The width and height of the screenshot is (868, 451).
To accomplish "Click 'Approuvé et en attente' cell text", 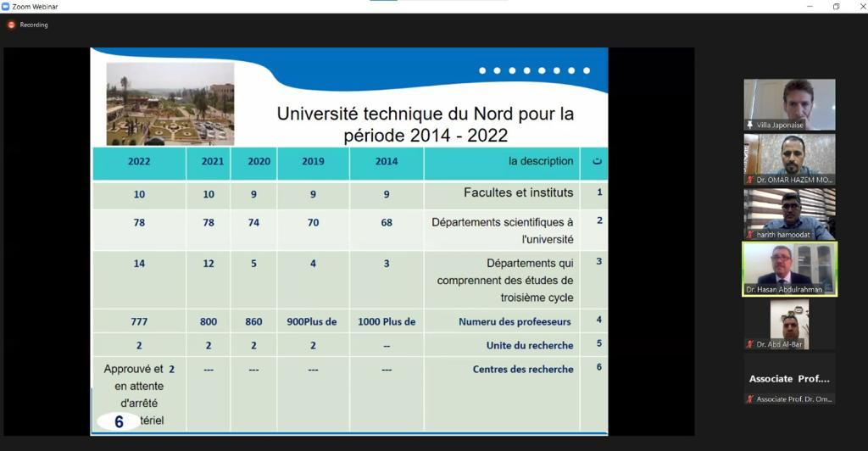I will (139, 394).
